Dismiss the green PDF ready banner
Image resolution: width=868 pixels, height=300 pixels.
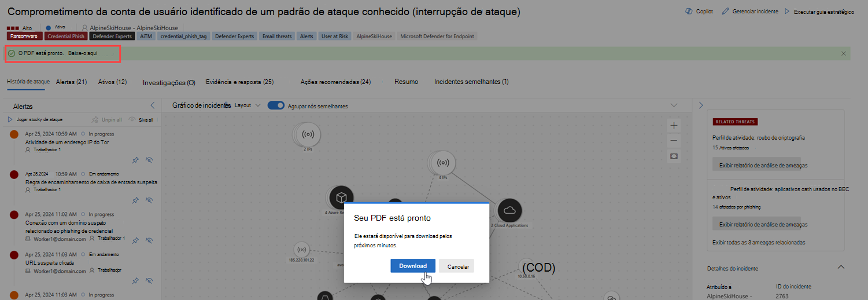click(x=844, y=53)
